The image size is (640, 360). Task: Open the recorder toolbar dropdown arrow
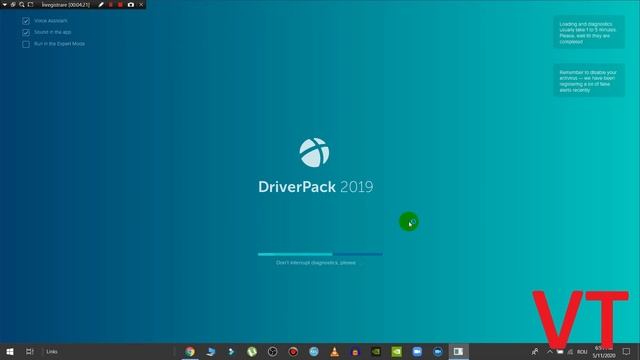click(5, 4)
